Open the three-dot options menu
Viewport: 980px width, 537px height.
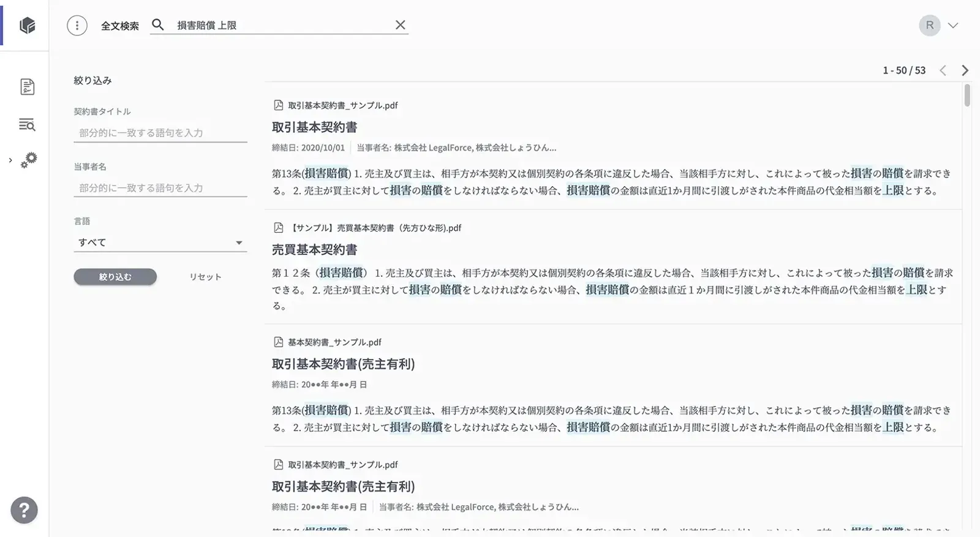point(77,25)
